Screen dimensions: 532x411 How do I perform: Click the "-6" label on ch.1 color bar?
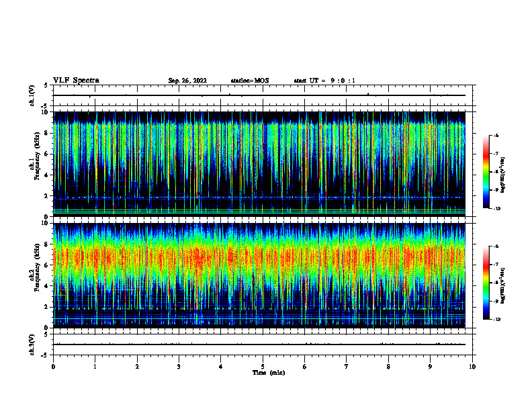pos(496,136)
